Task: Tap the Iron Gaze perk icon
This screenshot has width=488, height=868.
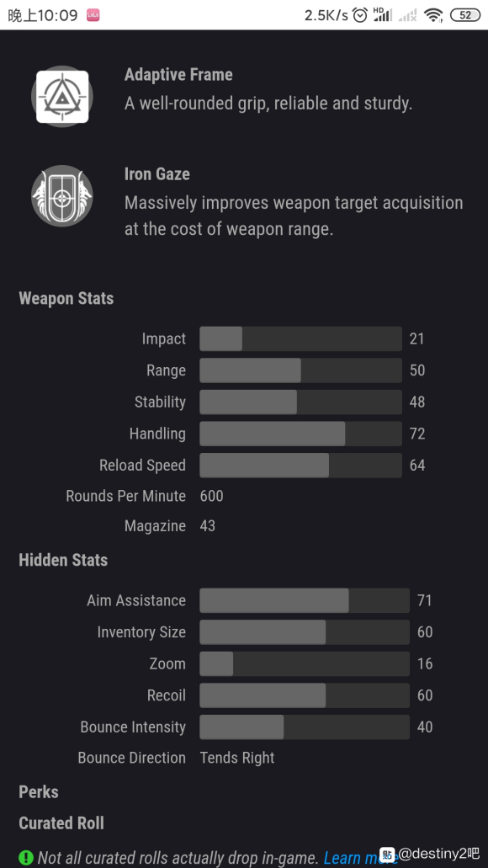Action: (x=62, y=196)
